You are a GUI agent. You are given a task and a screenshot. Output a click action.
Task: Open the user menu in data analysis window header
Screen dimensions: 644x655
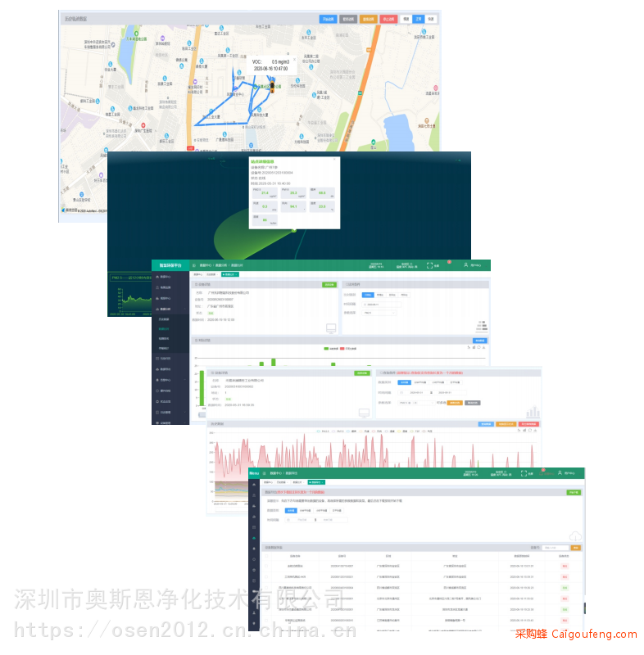pyautogui.click(x=472, y=265)
